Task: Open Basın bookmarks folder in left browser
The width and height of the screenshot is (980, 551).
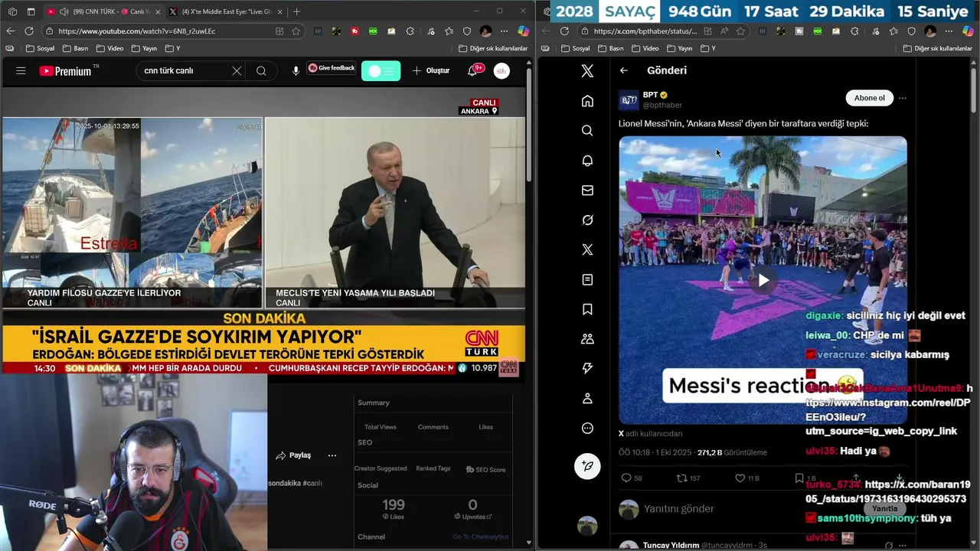Action: 74,48
